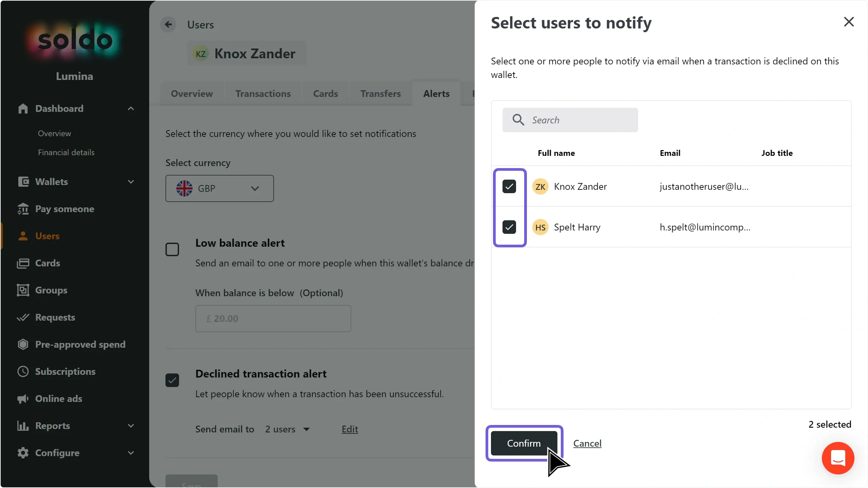
Task: Click the Online ads megaphone icon
Action: pyautogui.click(x=23, y=399)
